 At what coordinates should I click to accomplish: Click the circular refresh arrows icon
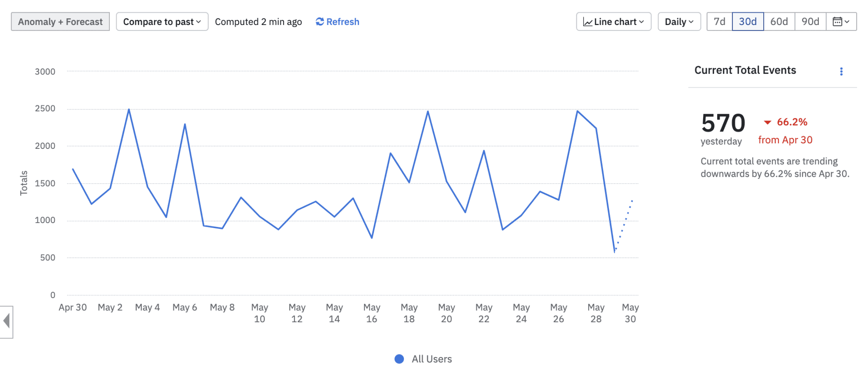[320, 22]
